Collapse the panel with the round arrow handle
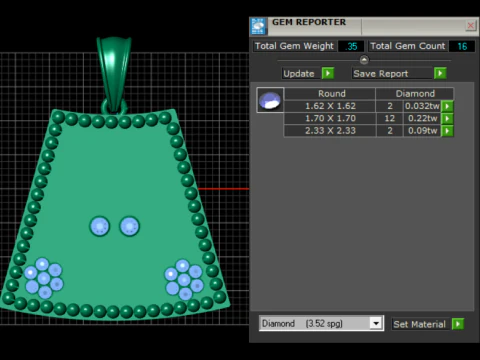480x360 pixels. (x=364, y=60)
